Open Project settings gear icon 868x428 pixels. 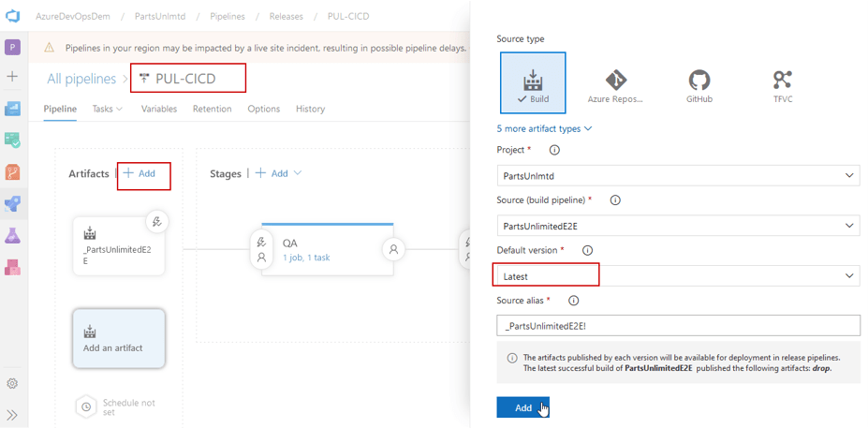(x=13, y=384)
